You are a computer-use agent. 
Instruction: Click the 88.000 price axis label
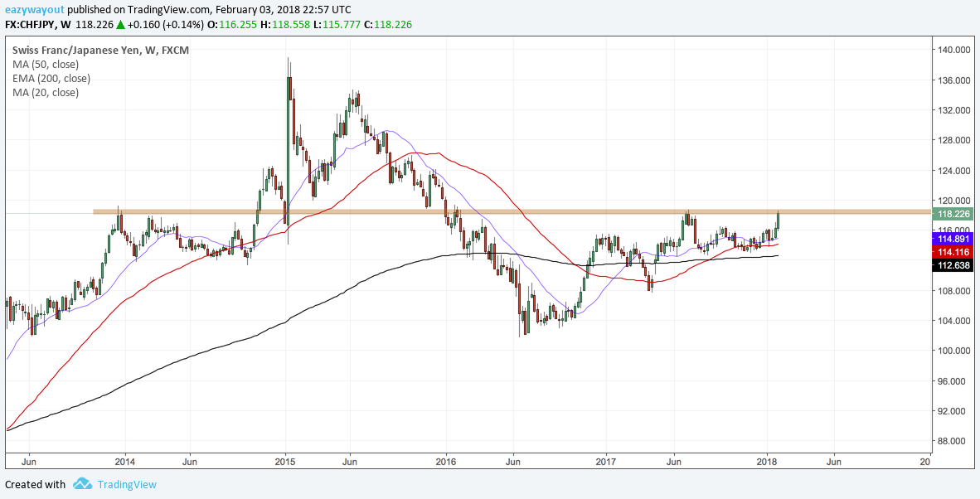(x=951, y=441)
